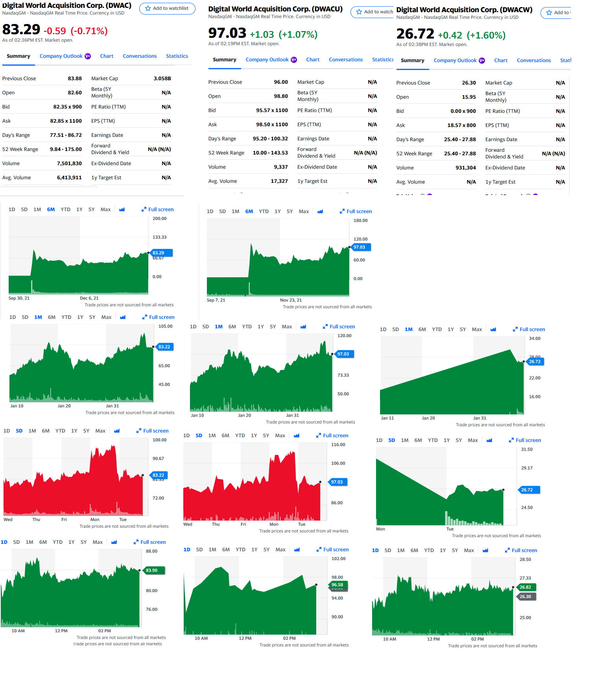Select 1M range on DWACW 5D chart
This screenshot has width=616, height=685.
coord(405,440)
